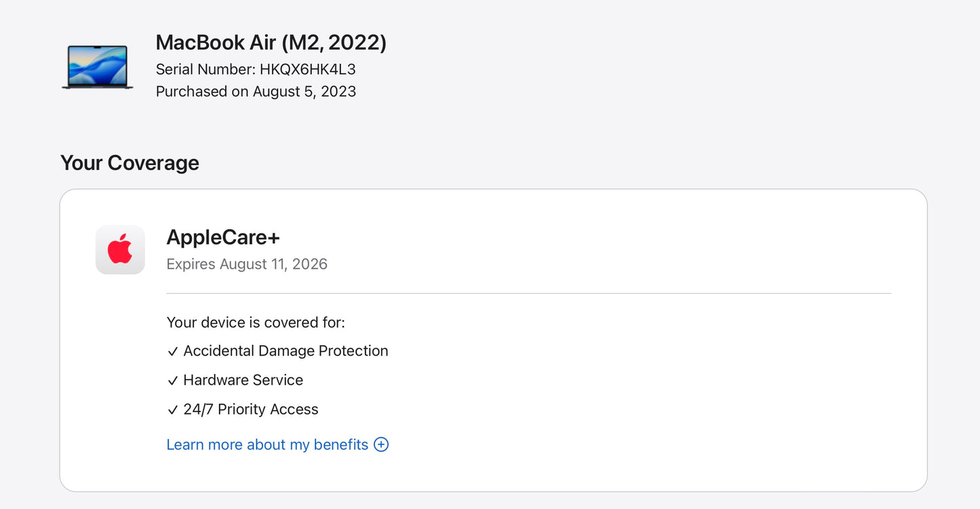Click the red Apple logo AppleCare icon
Screen dimensions: 980x509
coord(120,250)
